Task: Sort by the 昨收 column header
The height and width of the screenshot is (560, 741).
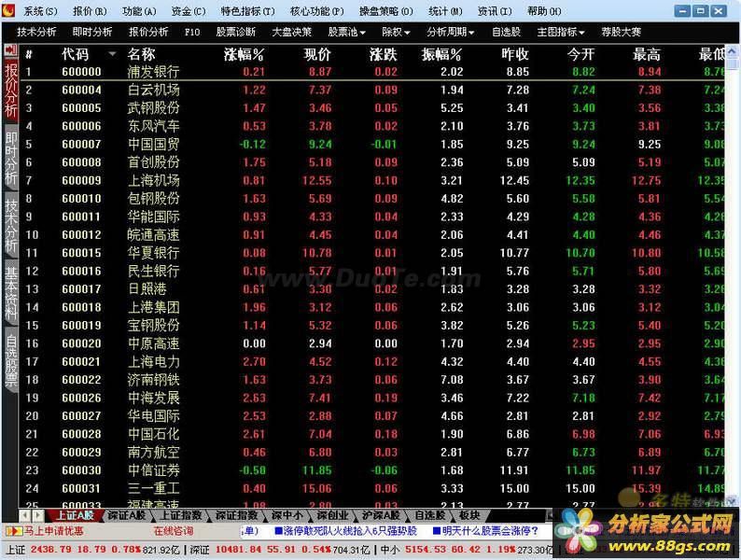Action: tap(515, 54)
